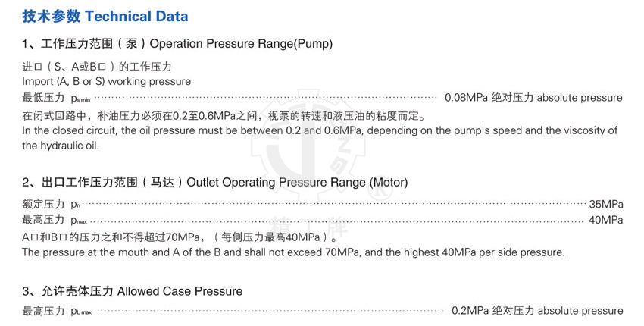Click the "最高压力 pmax" label
The height and width of the screenshot is (326, 644).
point(55,220)
